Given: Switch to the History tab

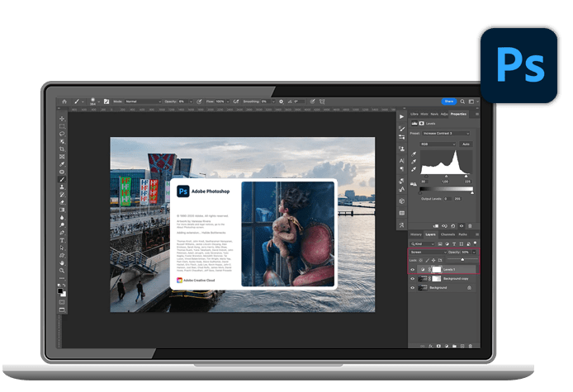Looking at the screenshot, I should pos(416,234).
